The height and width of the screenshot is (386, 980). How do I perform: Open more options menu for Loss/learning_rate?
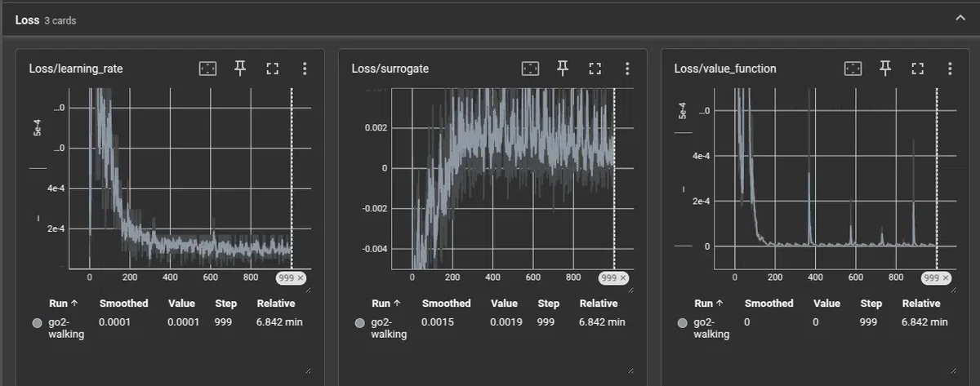tap(305, 69)
